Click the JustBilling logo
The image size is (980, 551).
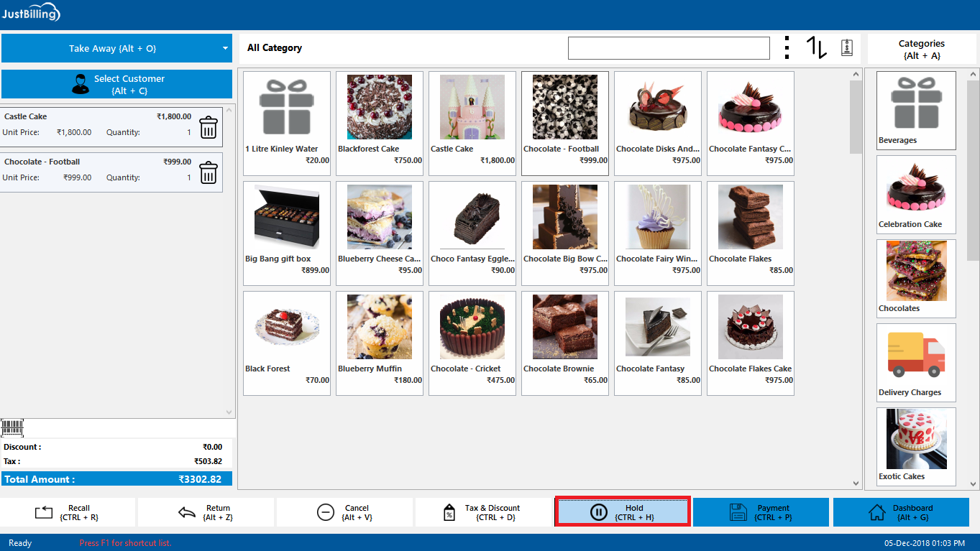[31, 14]
